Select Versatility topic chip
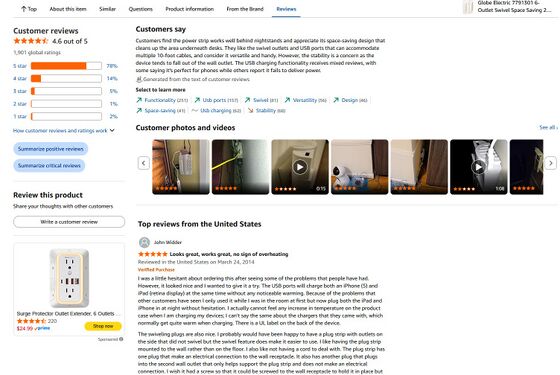Viewport: 560px width, 375px height. click(306, 100)
